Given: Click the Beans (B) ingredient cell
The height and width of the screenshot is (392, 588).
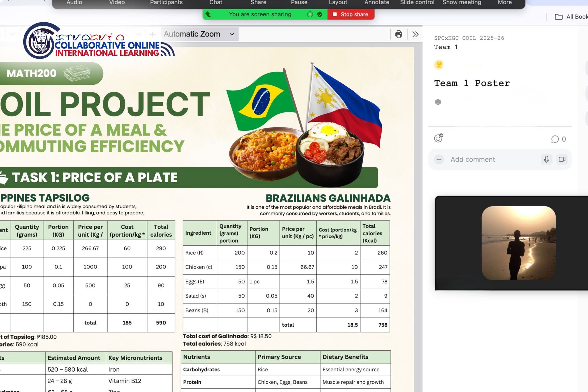Looking at the screenshot, I should click(x=200, y=310).
